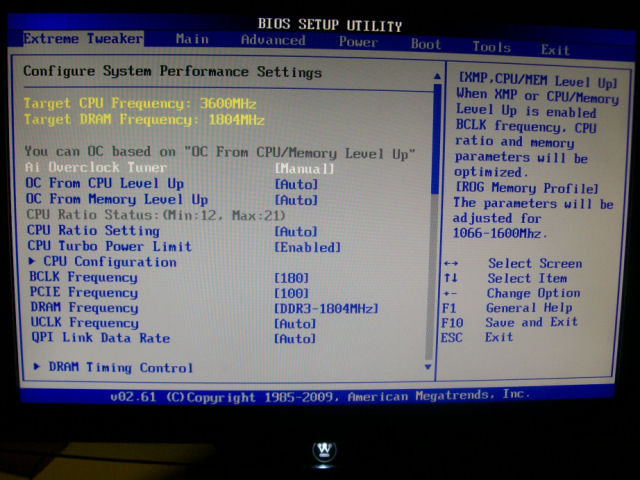Edit the BCLK Frequency [180] field
This screenshot has width=640, height=480.
(291, 278)
